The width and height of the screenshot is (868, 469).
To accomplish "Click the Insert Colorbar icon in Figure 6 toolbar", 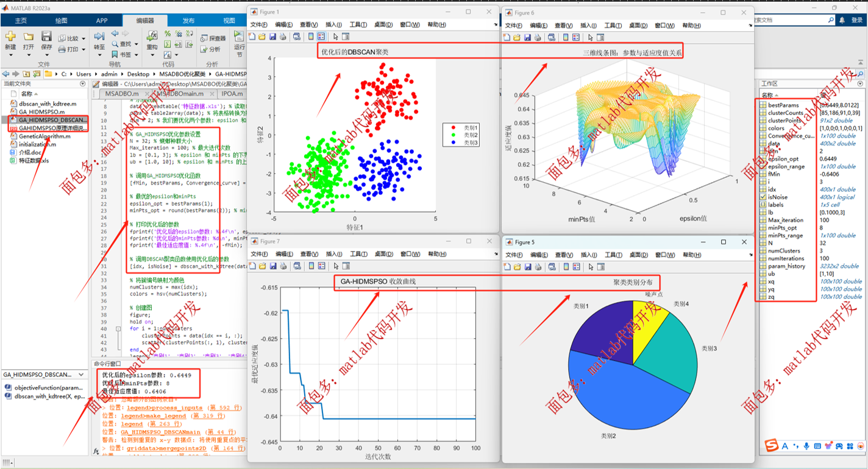I will 566,37.
